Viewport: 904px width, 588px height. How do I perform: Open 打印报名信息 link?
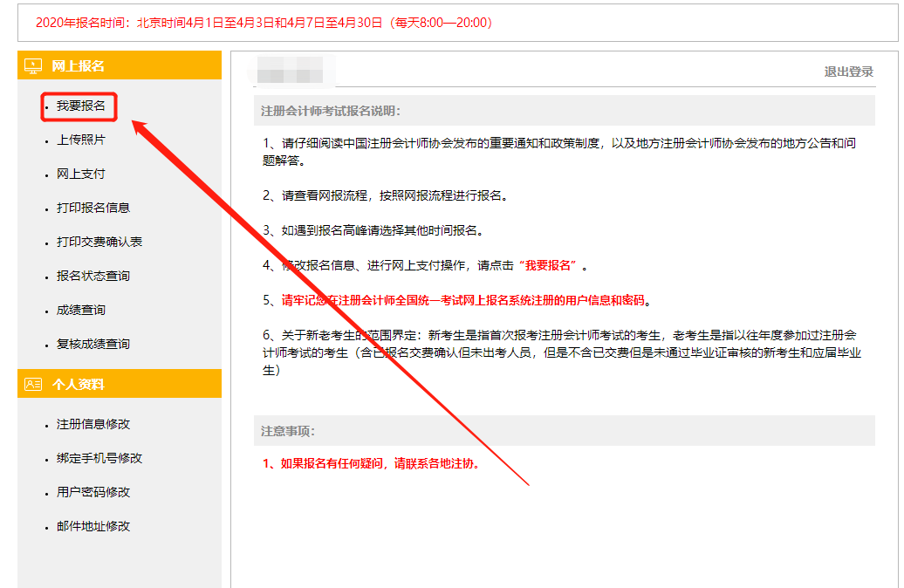[93, 208]
